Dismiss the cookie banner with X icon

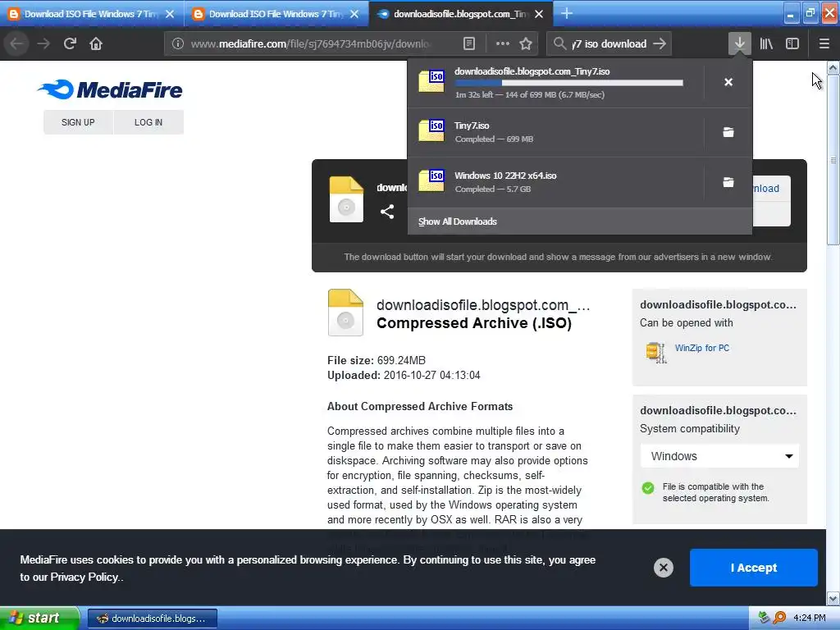pos(663,568)
